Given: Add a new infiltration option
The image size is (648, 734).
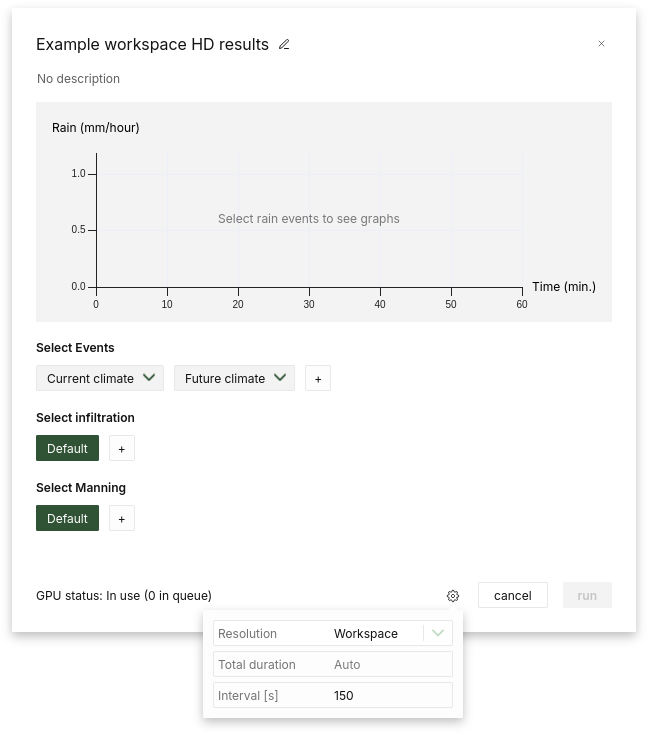Looking at the screenshot, I should [122, 449].
